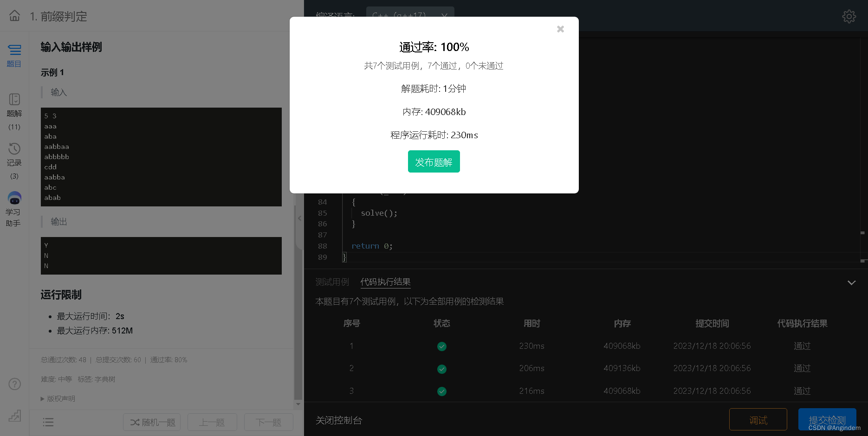Click line number 89 in the gutter
868x436 pixels.
(x=323, y=257)
